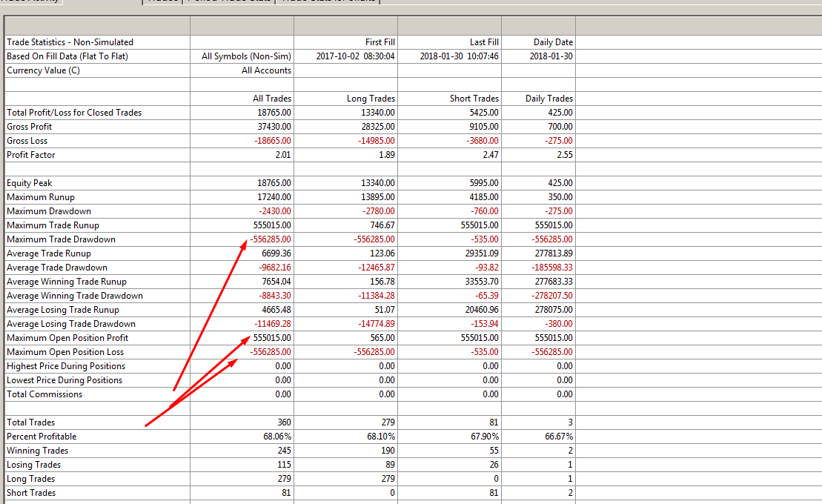
Task: Select the Short Trades column header
Action: pyautogui.click(x=474, y=99)
